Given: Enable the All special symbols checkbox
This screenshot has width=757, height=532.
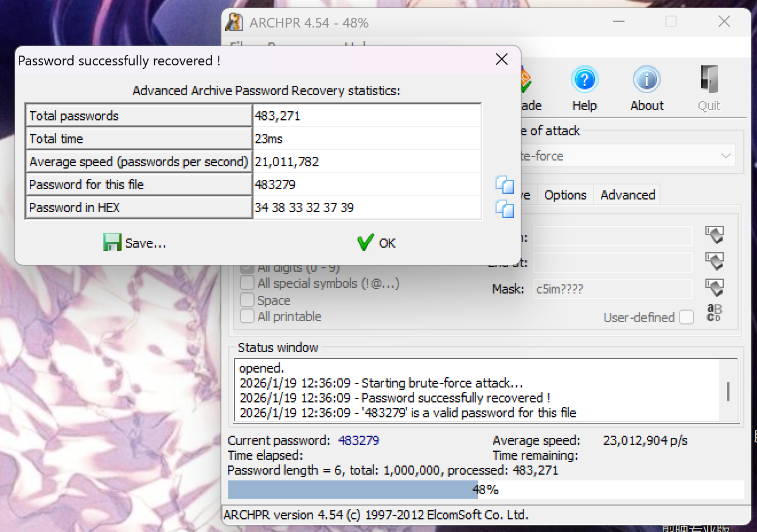Looking at the screenshot, I should [247, 283].
